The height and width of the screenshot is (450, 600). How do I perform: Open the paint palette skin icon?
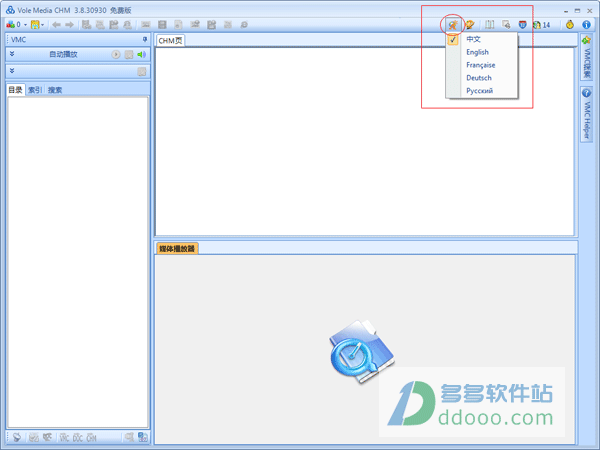coord(470,25)
